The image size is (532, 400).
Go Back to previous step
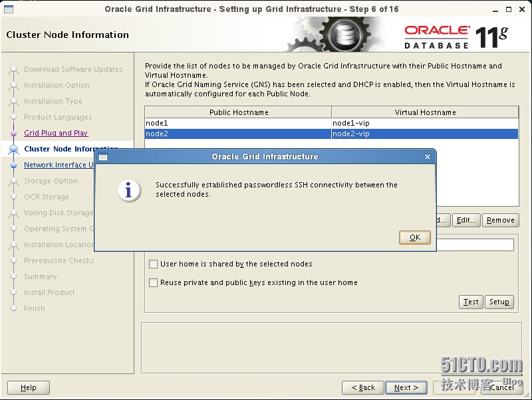(363, 387)
